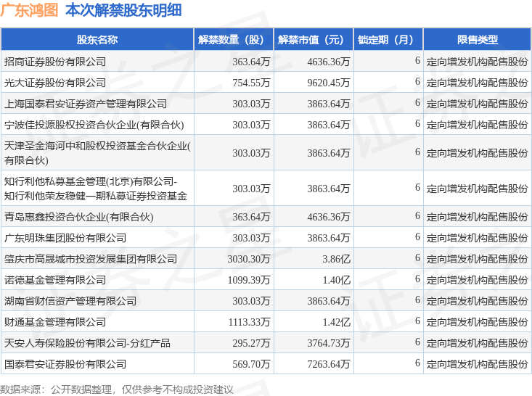Click lock period 6 in 国泰君安证券股份 row

(x=417, y=363)
